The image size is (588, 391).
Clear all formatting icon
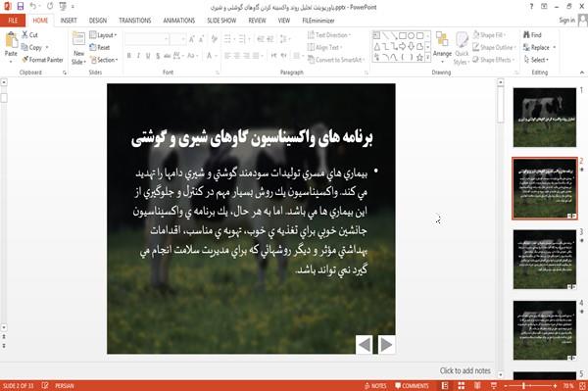point(215,39)
